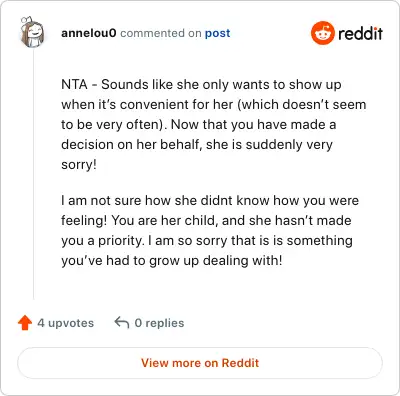
Task: Click the phrase "you a priority"
Action: click(x=102, y=241)
